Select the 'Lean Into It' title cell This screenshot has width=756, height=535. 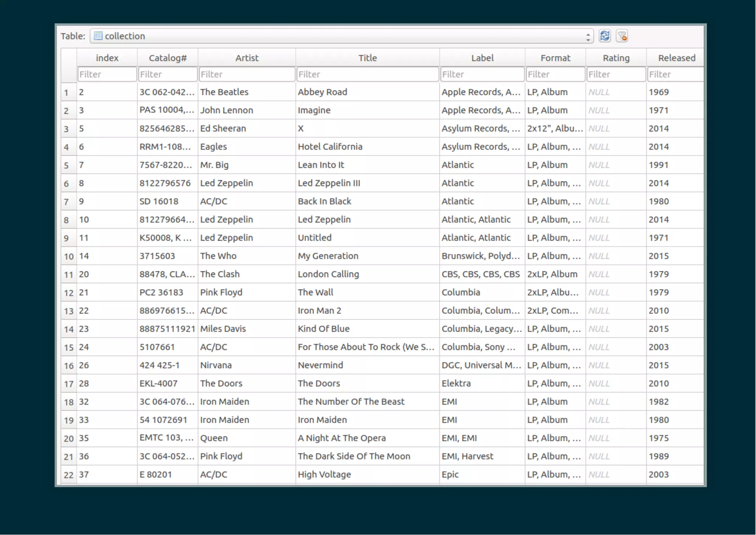[368, 165]
